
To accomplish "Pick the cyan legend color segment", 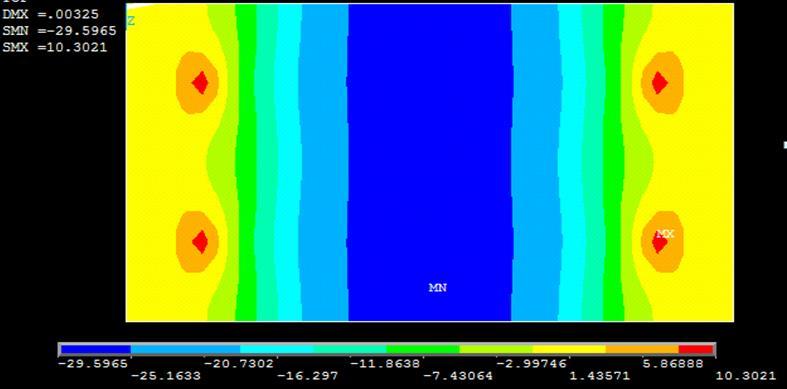I will [x=277, y=349].
